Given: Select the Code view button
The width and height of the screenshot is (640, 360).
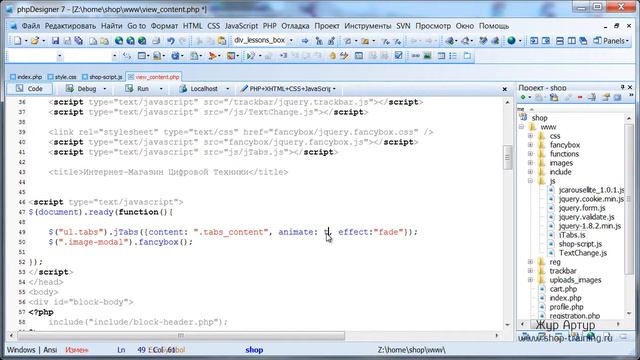Looking at the screenshot, I should (29, 89).
